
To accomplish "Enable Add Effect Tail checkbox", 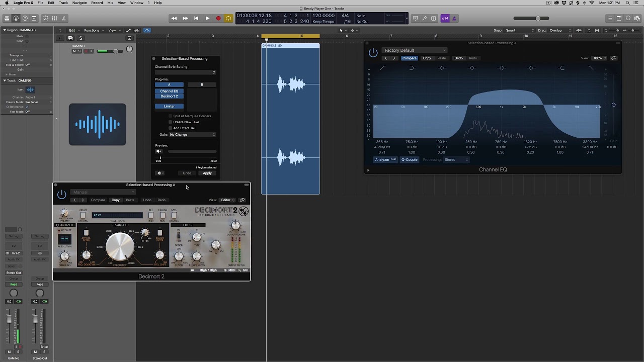I will click(x=171, y=128).
